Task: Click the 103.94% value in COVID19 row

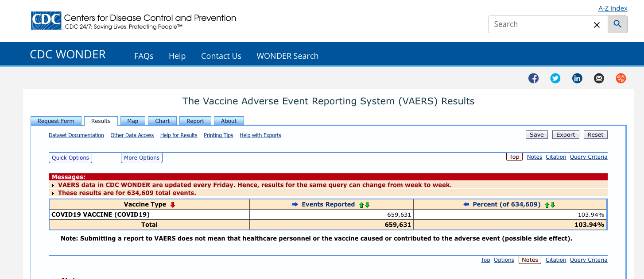Action: (591, 214)
